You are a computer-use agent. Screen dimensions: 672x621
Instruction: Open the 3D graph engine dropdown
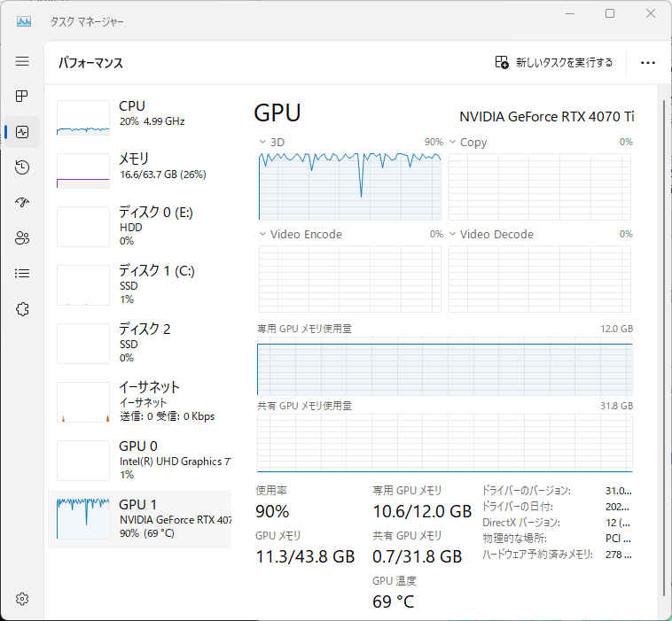[263, 142]
